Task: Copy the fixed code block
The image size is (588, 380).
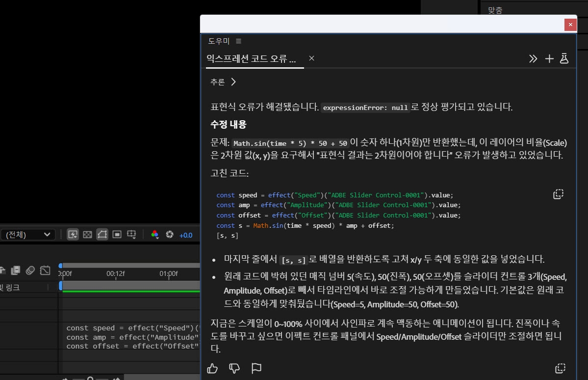Action: 558,194
